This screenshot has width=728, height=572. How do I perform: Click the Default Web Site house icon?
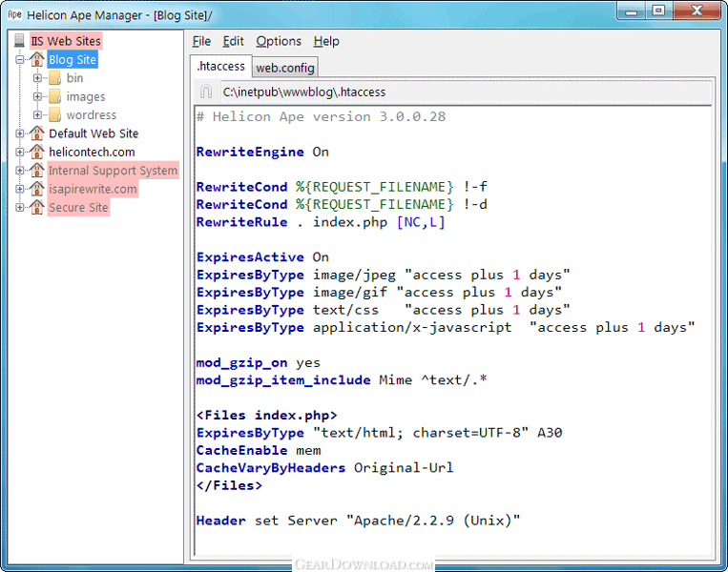click(36, 133)
